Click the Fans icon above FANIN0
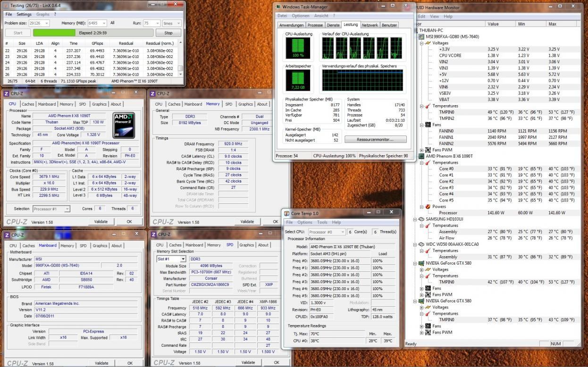Viewport: 588px width, 367px height. [428, 125]
